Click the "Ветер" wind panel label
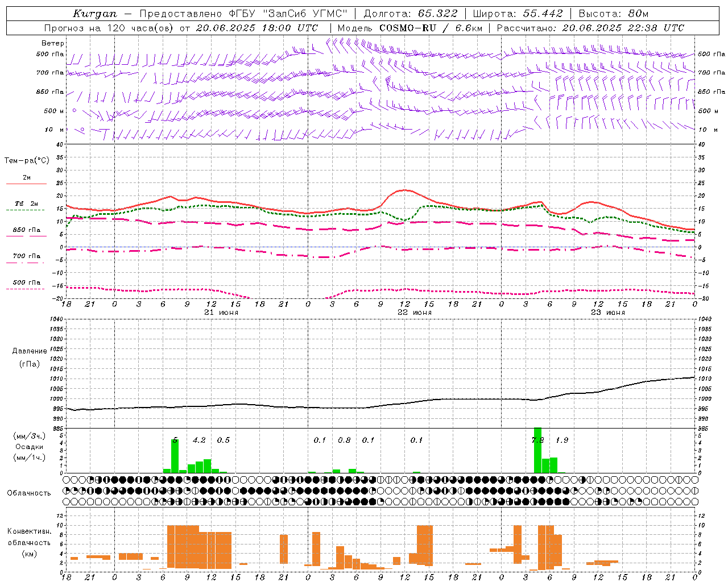The image size is (728, 582). click(x=53, y=43)
